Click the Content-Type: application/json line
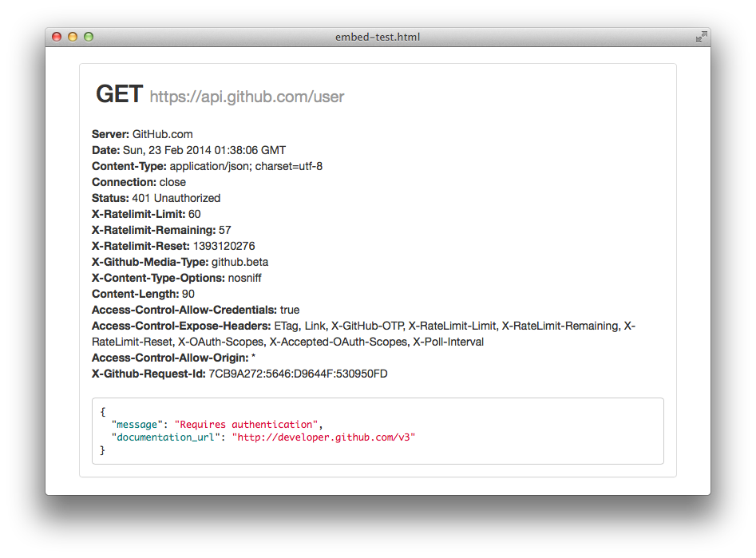 pyautogui.click(x=208, y=166)
